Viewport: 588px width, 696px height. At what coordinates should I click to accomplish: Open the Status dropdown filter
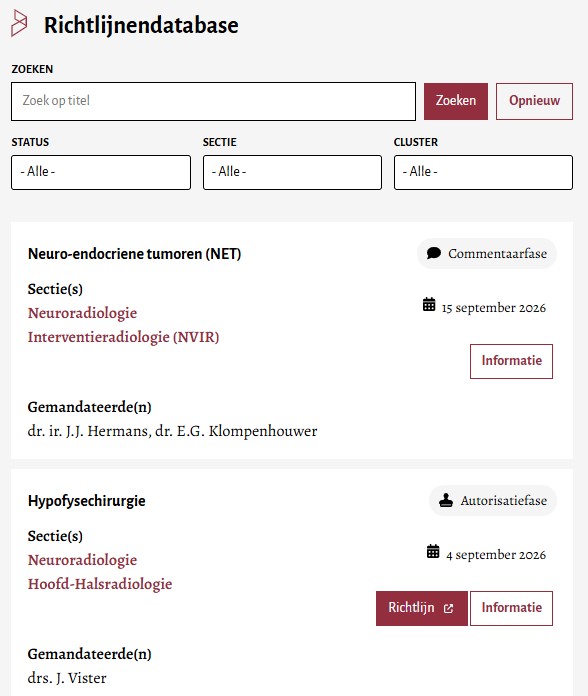[101, 172]
